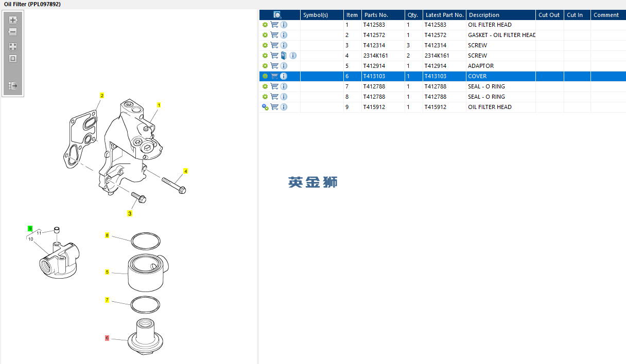Add gasket T412572 to cart

coord(274,35)
